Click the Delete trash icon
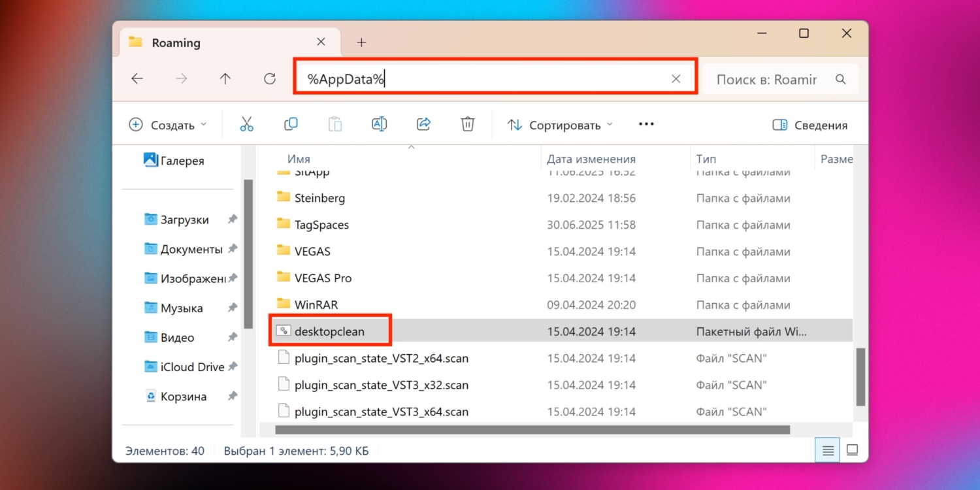The width and height of the screenshot is (980, 490). [468, 124]
